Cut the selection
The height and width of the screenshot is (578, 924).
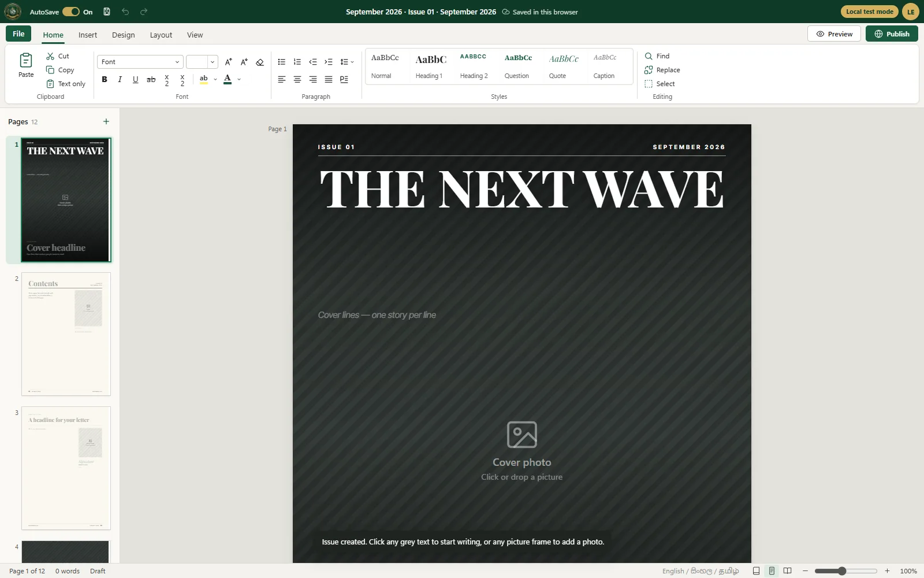tap(58, 56)
